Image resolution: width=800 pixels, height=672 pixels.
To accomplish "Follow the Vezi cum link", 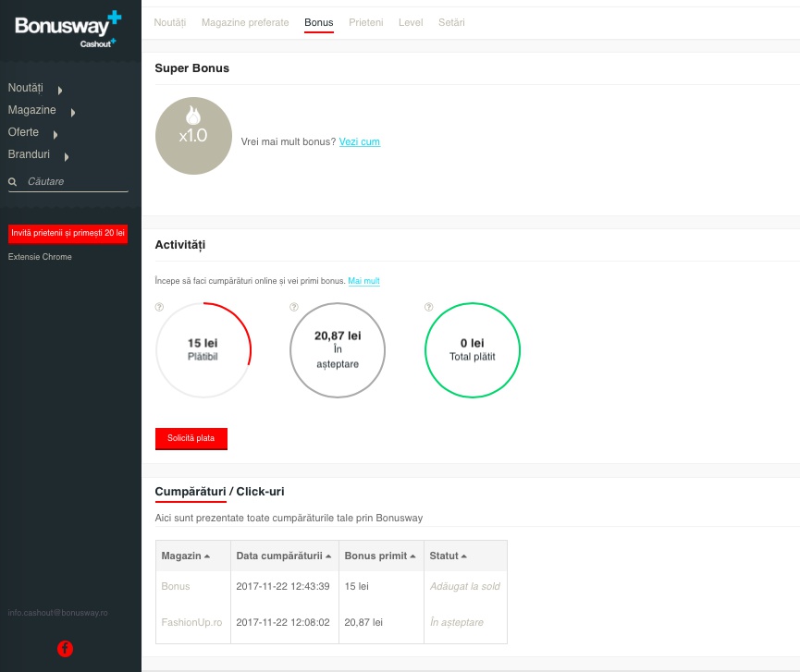I will coord(359,142).
